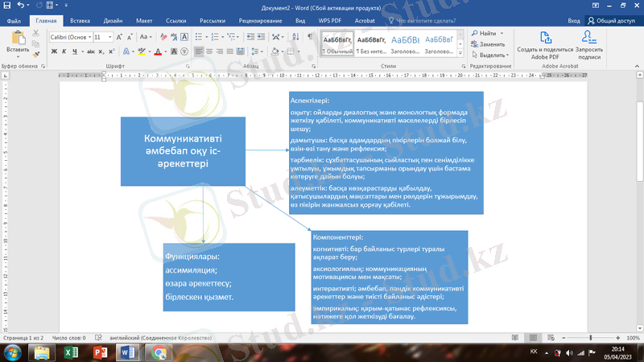644x362 pixels.
Task: Click the bulleted list icon
Action: tap(199, 37)
